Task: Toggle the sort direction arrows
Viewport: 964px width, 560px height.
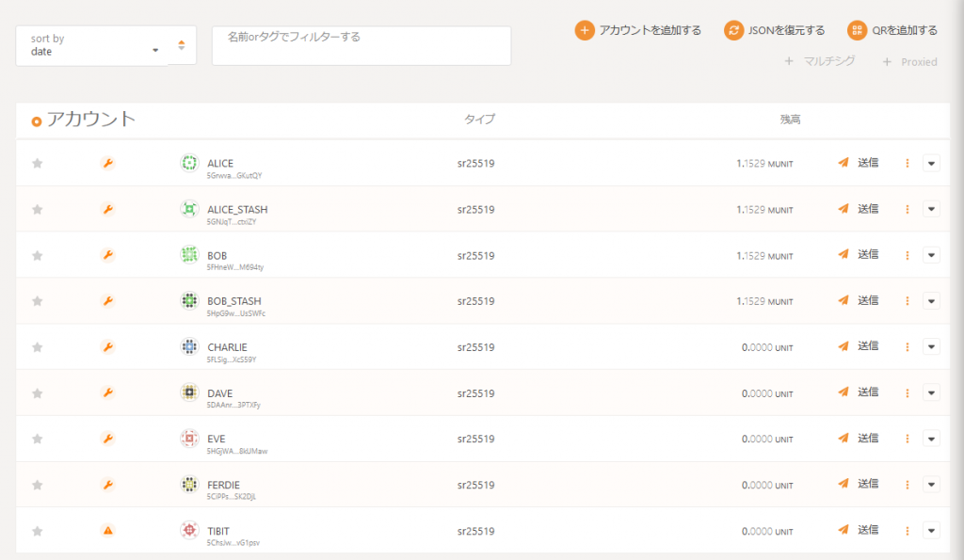Action: click(x=182, y=45)
